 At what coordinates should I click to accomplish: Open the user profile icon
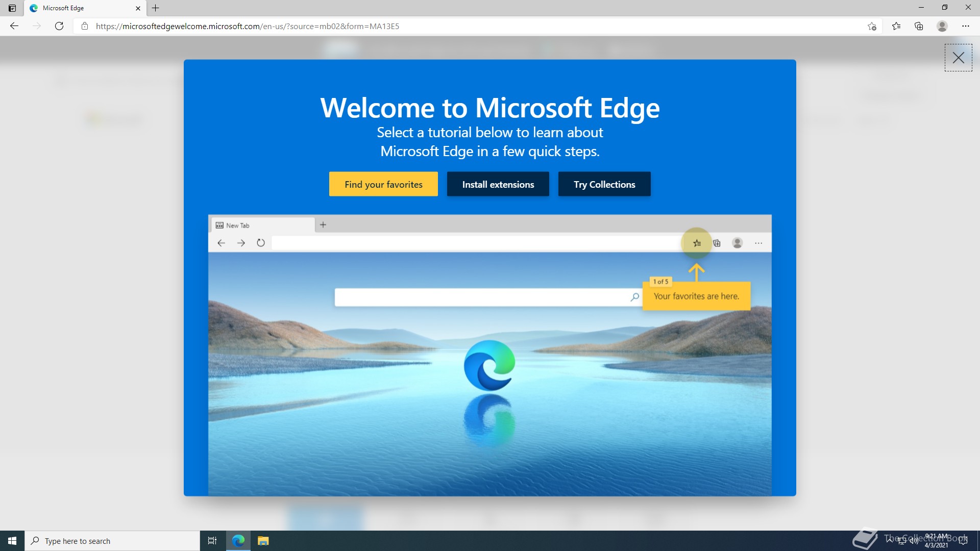click(942, 26)
